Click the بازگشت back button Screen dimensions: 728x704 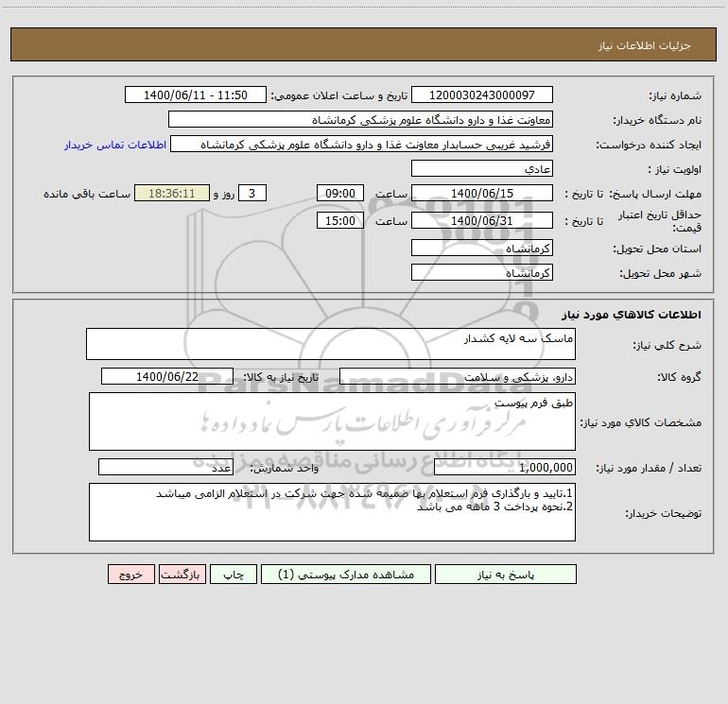coord(182,574)
